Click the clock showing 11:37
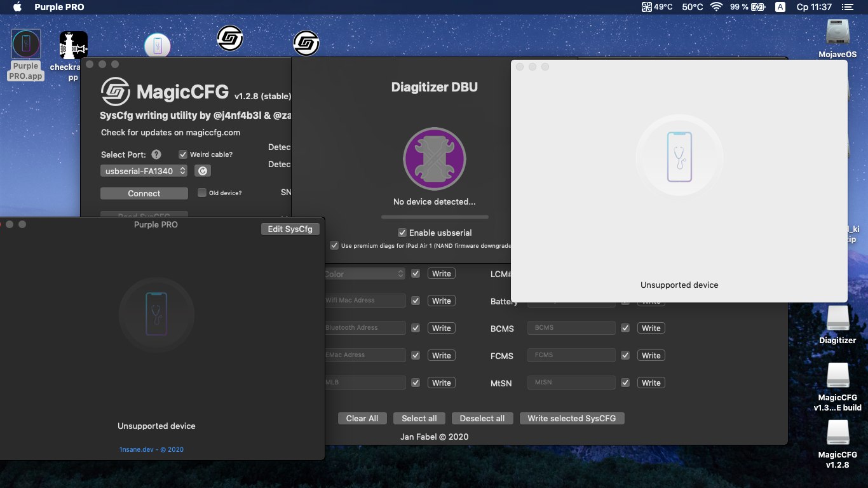 point(814,7)
